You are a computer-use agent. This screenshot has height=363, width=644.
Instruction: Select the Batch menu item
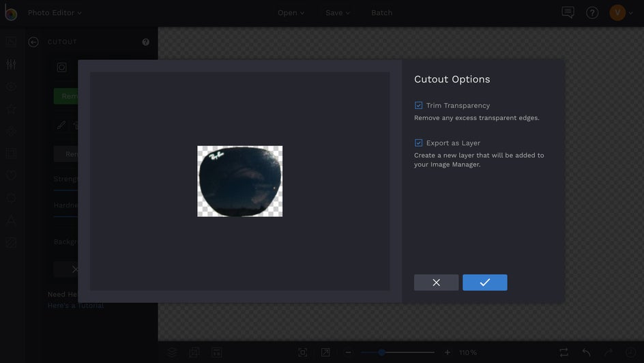pyautogui.click(x=381, y=13)
